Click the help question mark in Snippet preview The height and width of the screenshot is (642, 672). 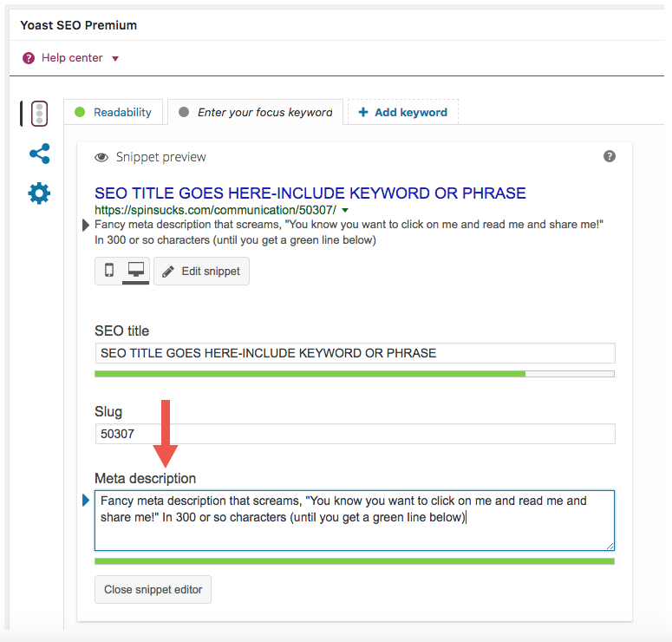(610, 156)
